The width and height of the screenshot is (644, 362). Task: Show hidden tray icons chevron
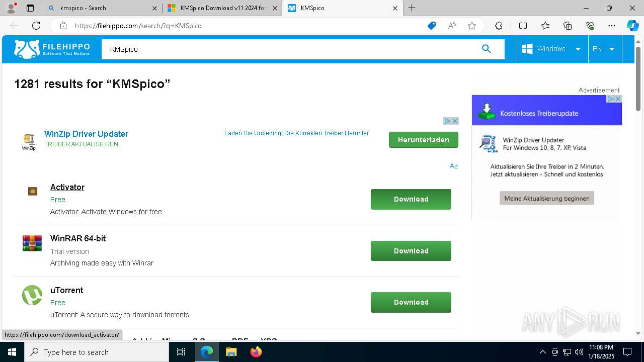click(542, 352)
